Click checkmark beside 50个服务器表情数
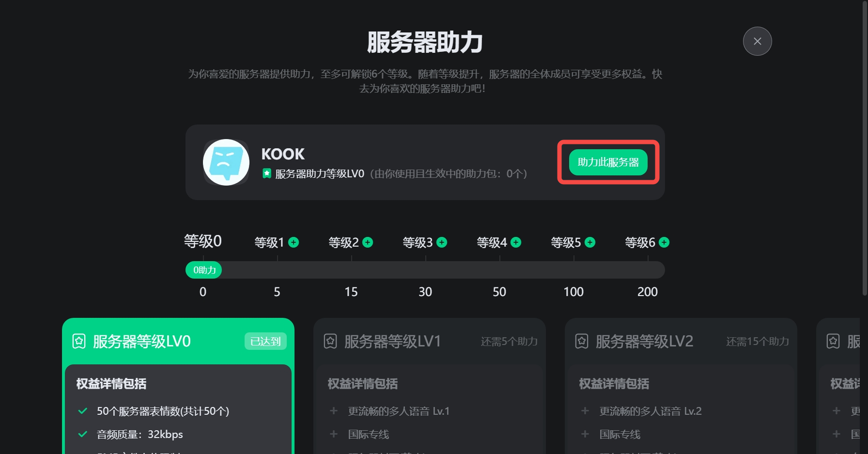Image resolution: width=868 pixels, height=454 pixels. click(x=83, y=411)
